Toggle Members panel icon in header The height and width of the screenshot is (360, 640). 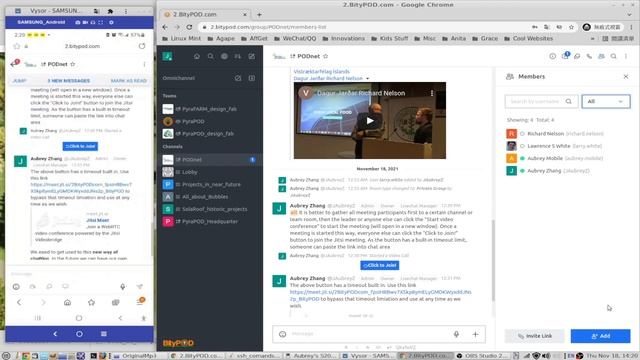click(x=601, y=56)
